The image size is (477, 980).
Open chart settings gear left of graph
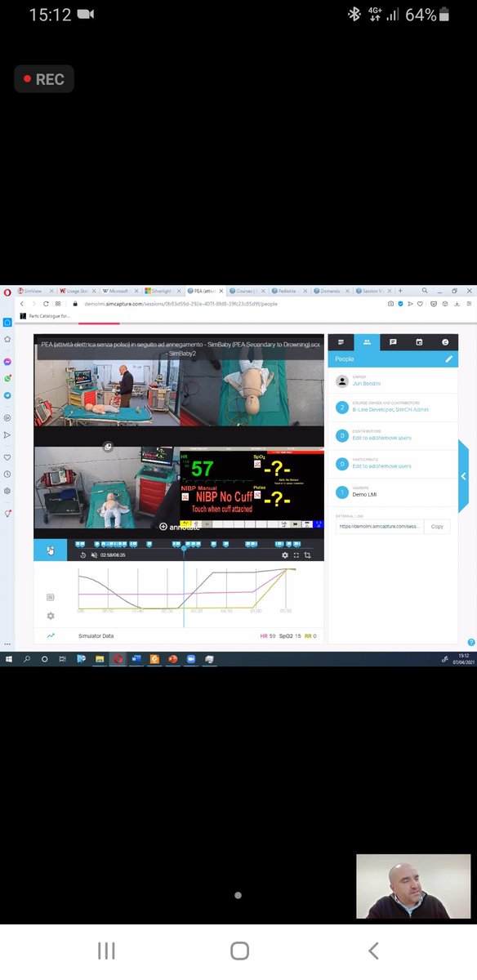tap(51, 616)
